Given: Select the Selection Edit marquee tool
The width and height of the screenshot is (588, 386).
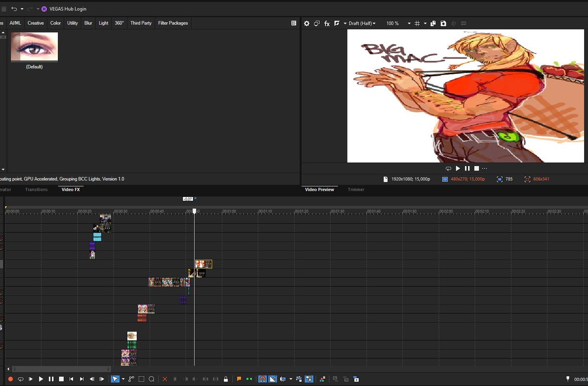Looking at the screenshot, I should [x=141, y=379].
